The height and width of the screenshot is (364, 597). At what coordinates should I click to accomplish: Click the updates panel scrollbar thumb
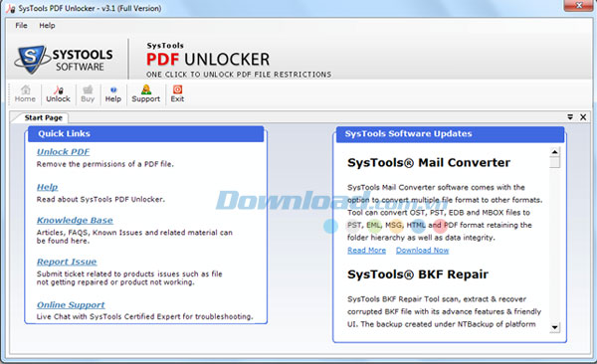[555, 162]
